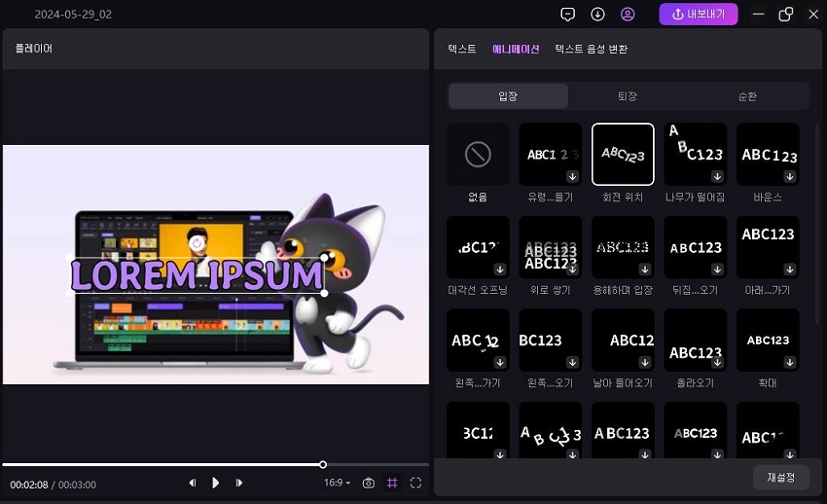Click the playback progress bar handle
The image size is (827, 504).
323,464
